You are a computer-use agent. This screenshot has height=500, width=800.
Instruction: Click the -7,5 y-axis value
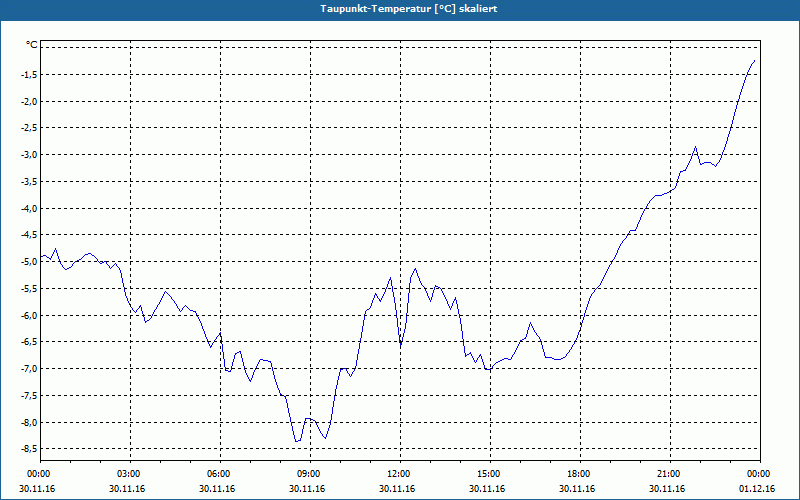(29, 395)
